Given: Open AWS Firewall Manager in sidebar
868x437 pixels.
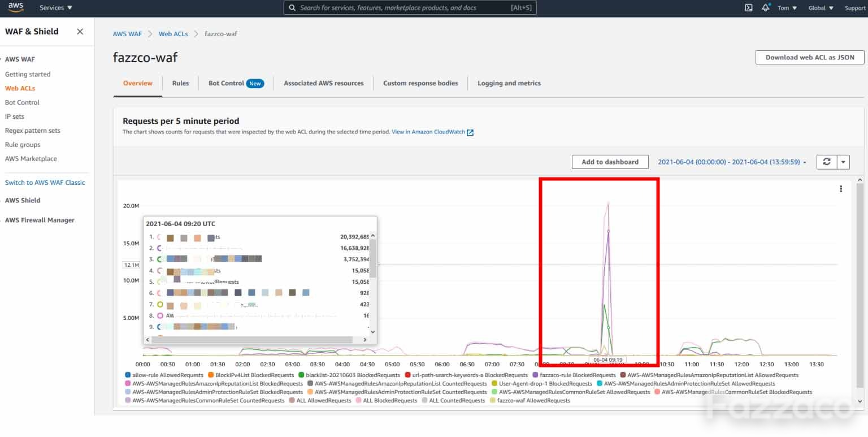Looking at the screenshot, I should 40,220.
